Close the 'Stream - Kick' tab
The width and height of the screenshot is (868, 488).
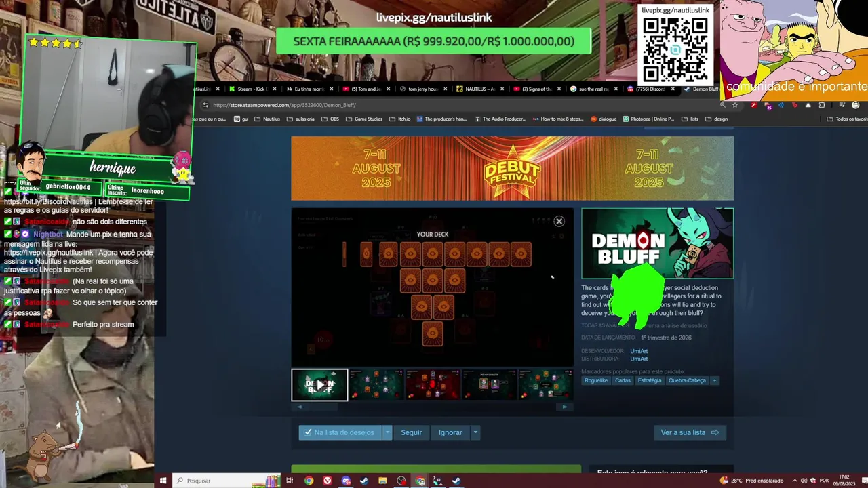click(275, 89)
